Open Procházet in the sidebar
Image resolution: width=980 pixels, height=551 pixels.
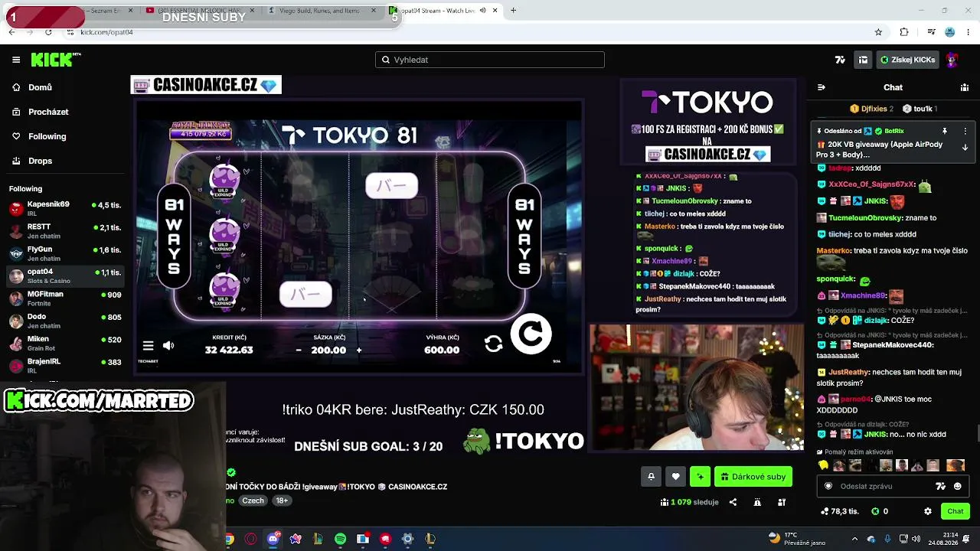(48, 112)
